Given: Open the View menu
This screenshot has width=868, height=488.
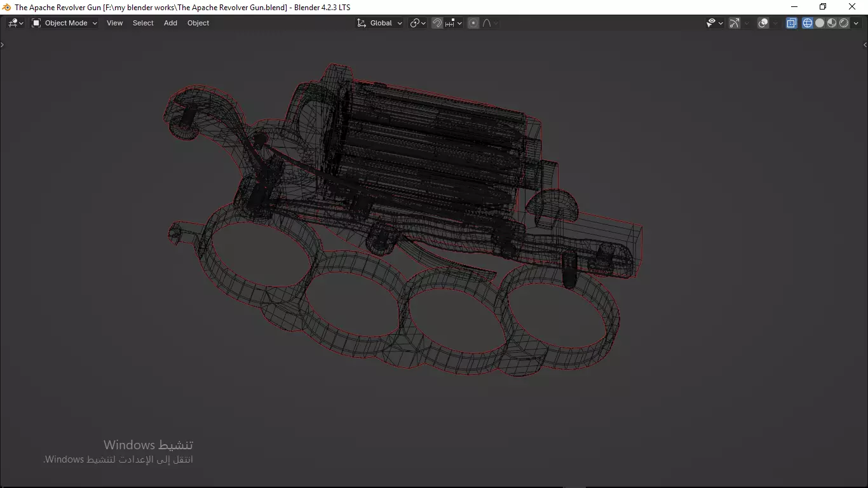Looking at the screenshot, I should (x=115, y=23).
